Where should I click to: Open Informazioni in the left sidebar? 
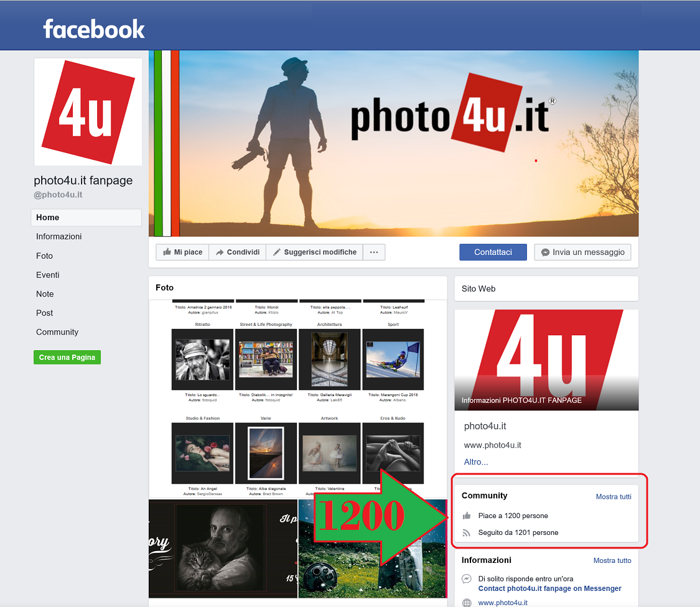59,236
